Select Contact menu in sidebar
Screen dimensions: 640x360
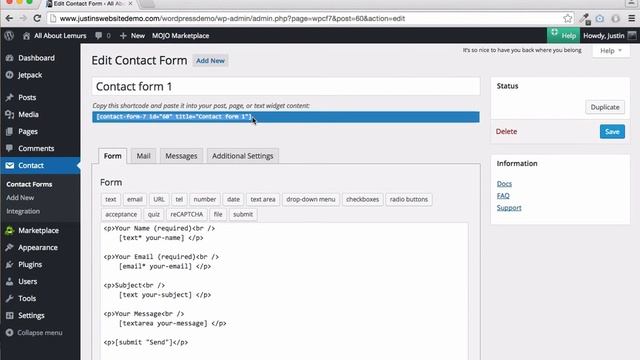40,165
